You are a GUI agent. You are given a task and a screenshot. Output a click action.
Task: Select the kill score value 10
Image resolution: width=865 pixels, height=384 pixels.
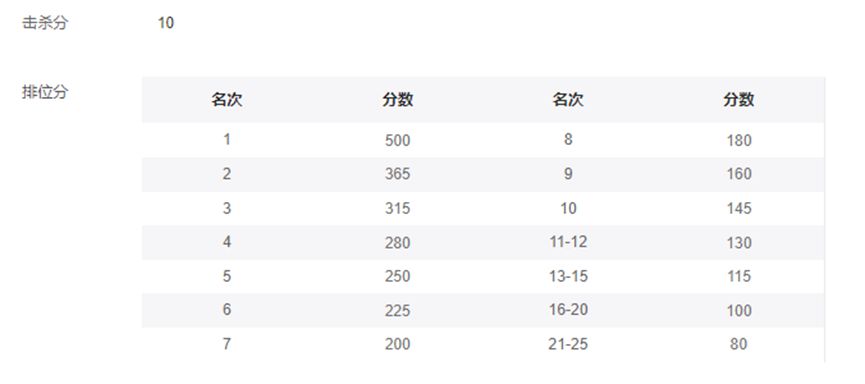tap(165, 23)
